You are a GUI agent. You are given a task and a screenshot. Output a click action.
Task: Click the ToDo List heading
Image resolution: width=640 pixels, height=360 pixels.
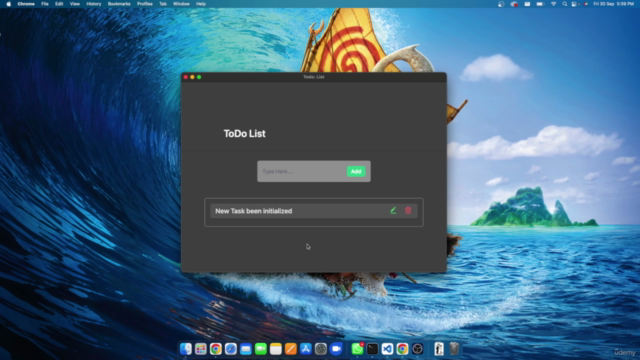[x=244, y=133]
